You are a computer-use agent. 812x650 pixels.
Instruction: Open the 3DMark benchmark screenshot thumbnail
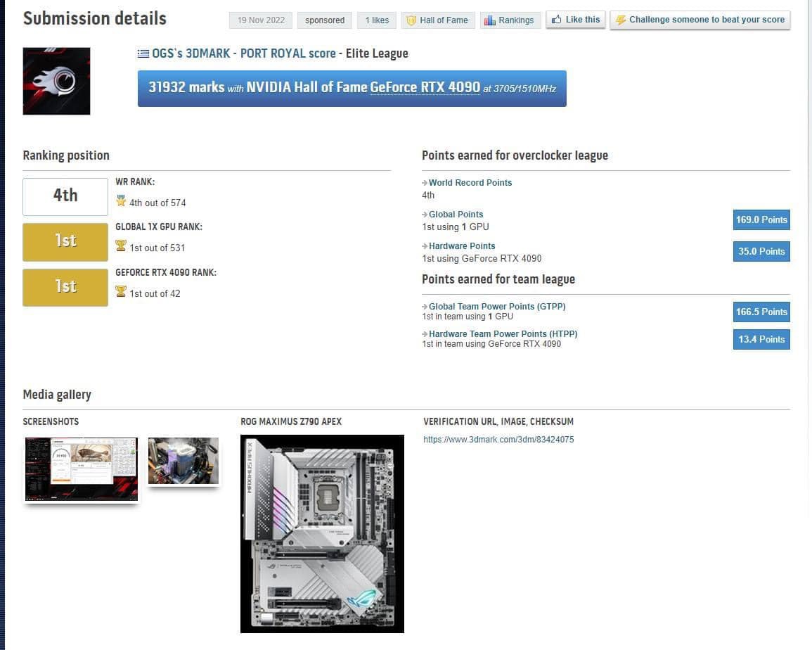point(82,469)
